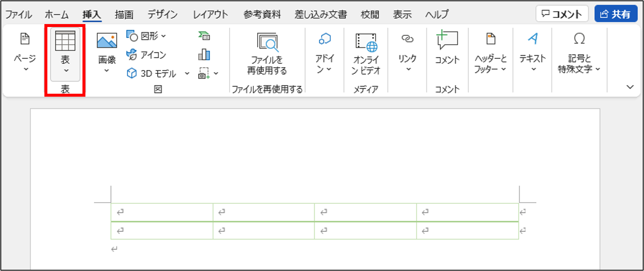Open the 校閲 tab
Viewport: 644px width, 271px height.
click(371, 15)
